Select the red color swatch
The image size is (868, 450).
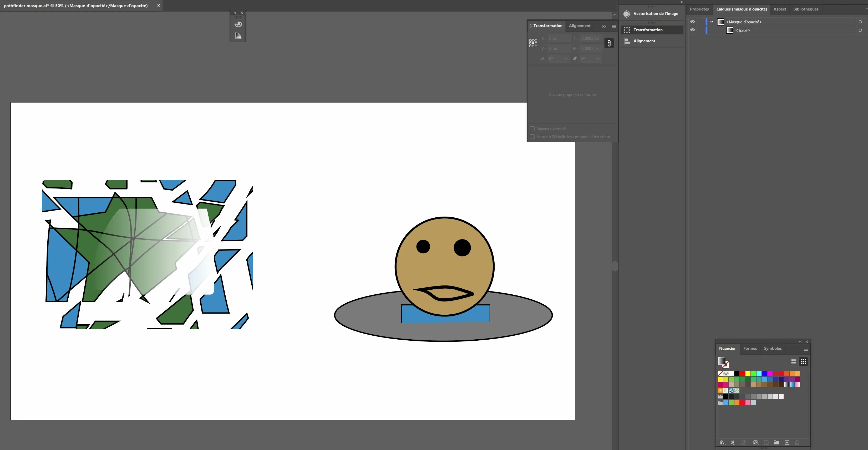(x=742, y=374)
